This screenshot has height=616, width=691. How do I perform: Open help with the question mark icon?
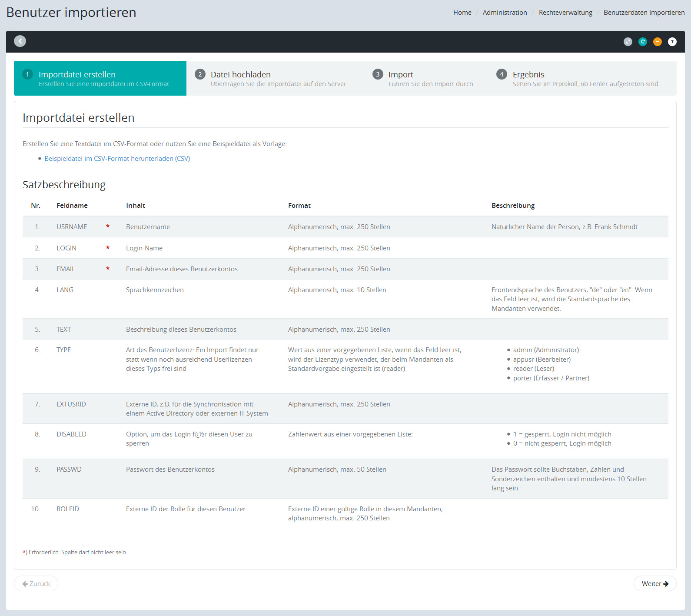point(672,42)
